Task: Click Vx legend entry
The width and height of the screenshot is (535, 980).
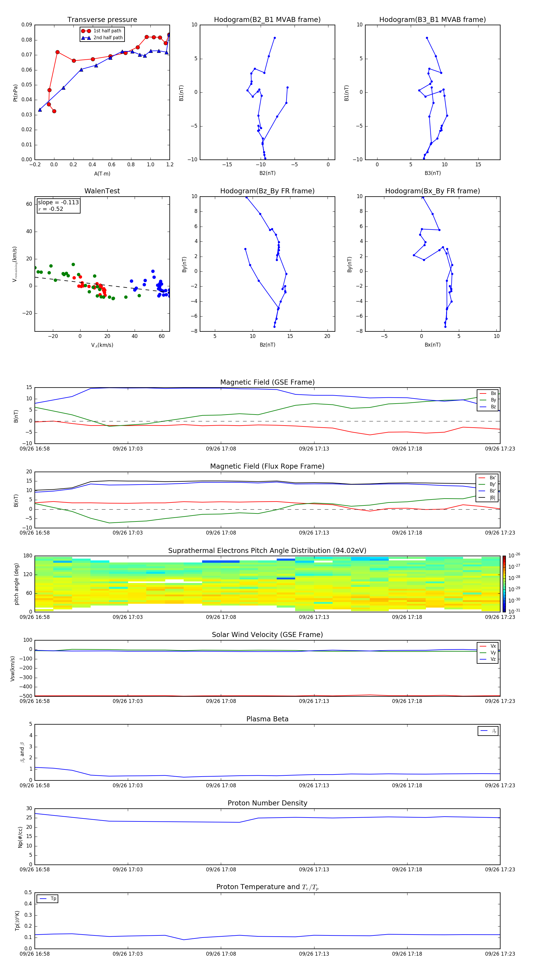Action: click(x=488, y=646)
